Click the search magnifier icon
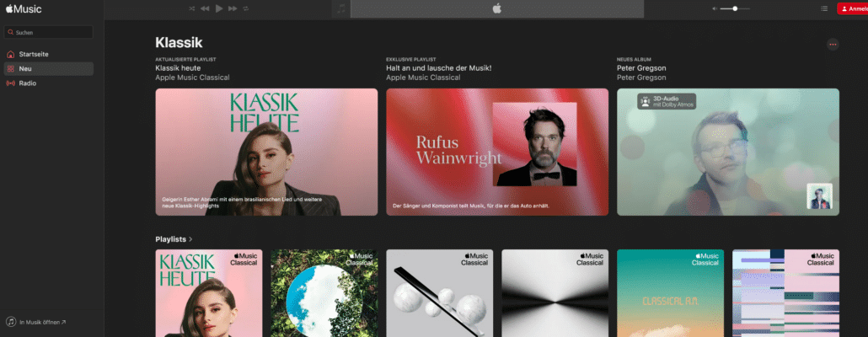 pyautogui.click(x=10, y=33)
